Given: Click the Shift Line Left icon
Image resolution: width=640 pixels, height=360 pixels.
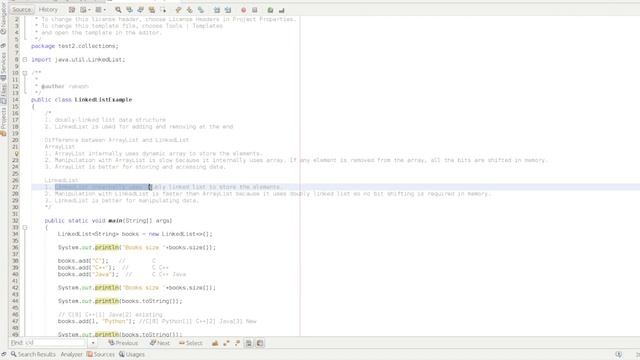Looking at the screenshot, I should coord(217,10).
